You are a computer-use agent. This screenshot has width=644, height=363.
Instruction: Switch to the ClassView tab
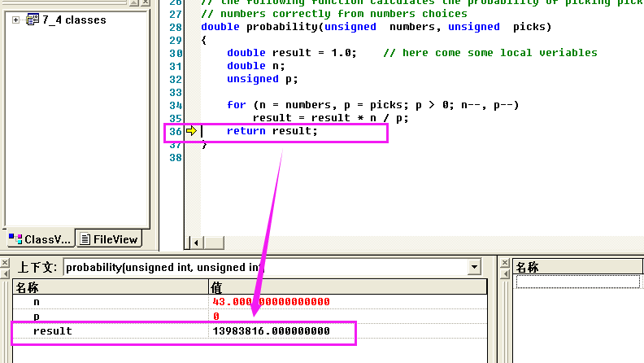40,239
